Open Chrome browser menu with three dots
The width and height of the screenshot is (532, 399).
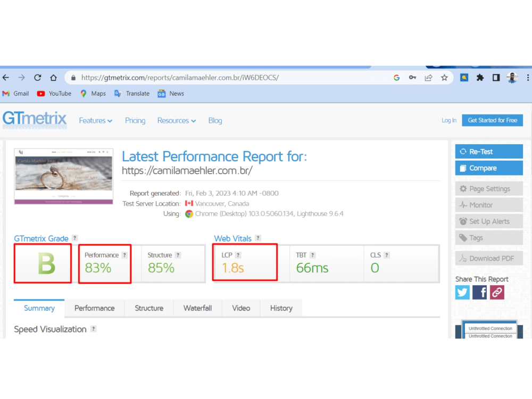click(528, 77)
